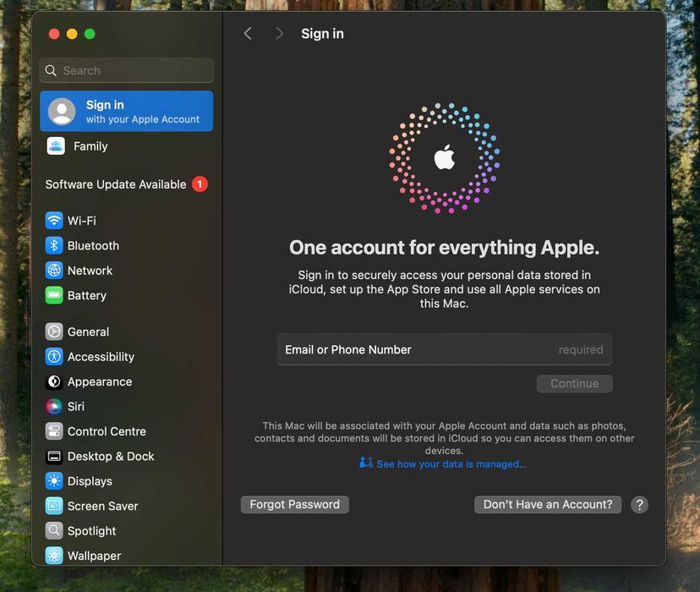Select the Displays label
Screen dimensions: 700x592
[90, 481]
